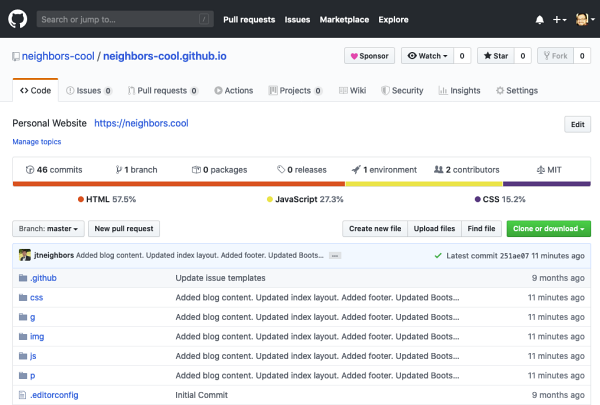Switch to the Projects tab

pos(295,91)
